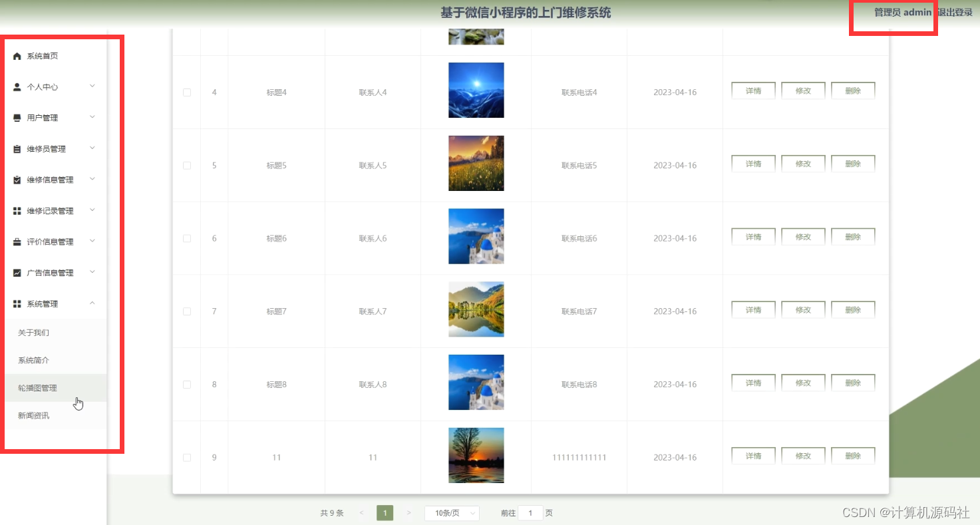980x525 pixels.
Task: Expand the 用户管理 menu chevron
Action: (92, 117)
